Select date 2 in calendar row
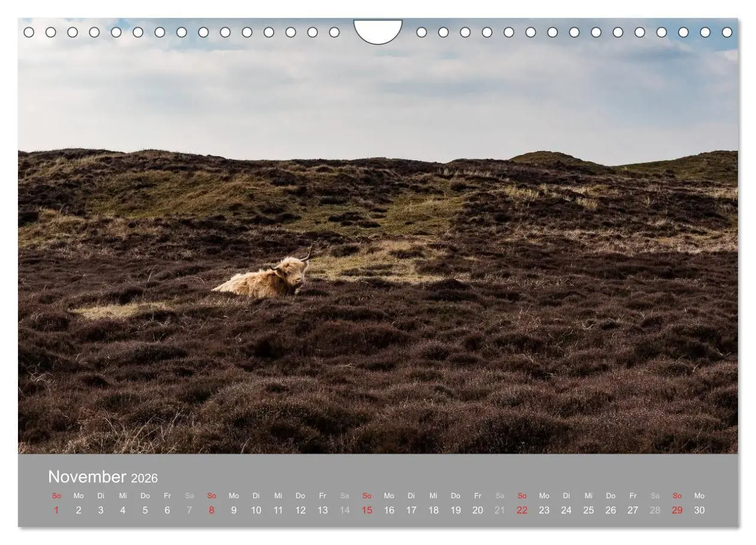This screenshot has height=545, width=756. (79, 510)
